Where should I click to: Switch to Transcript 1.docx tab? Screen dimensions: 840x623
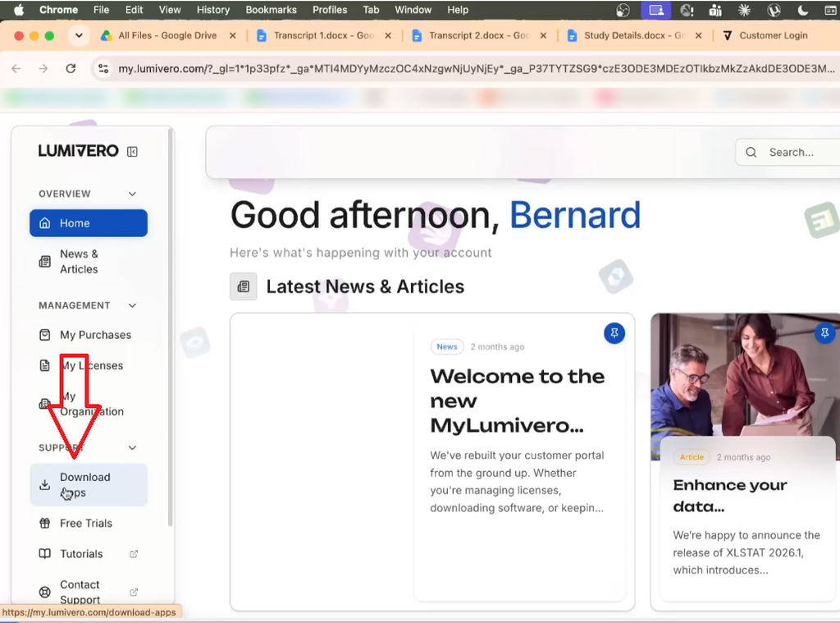coord(323,35)
